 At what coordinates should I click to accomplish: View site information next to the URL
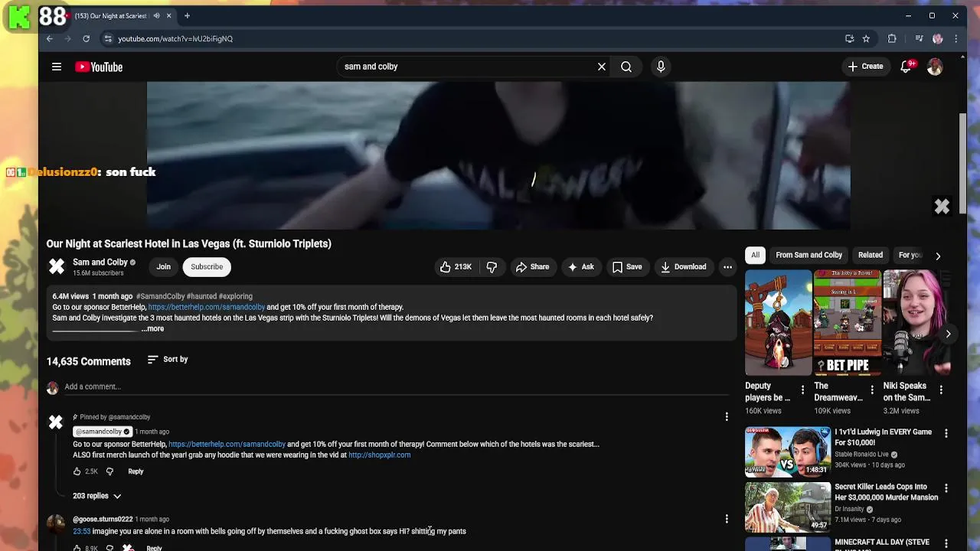tap(108, 38)
